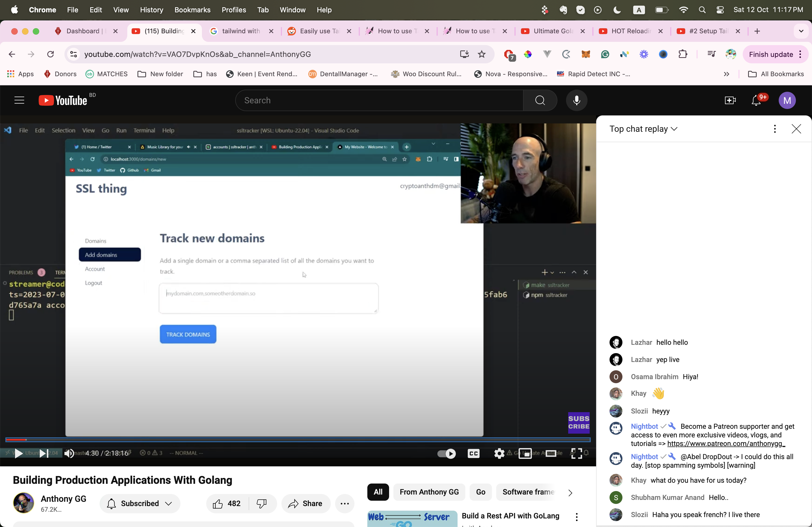Show hidden bookmarks with double chevron
The width and height of the screenshot is (812, 527).
(726, 74)
